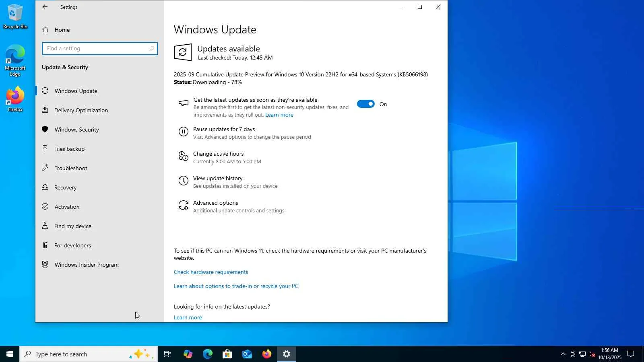Open Delivery Optimization from its sidebar icon
644x362 pixels.
[45, 110]
